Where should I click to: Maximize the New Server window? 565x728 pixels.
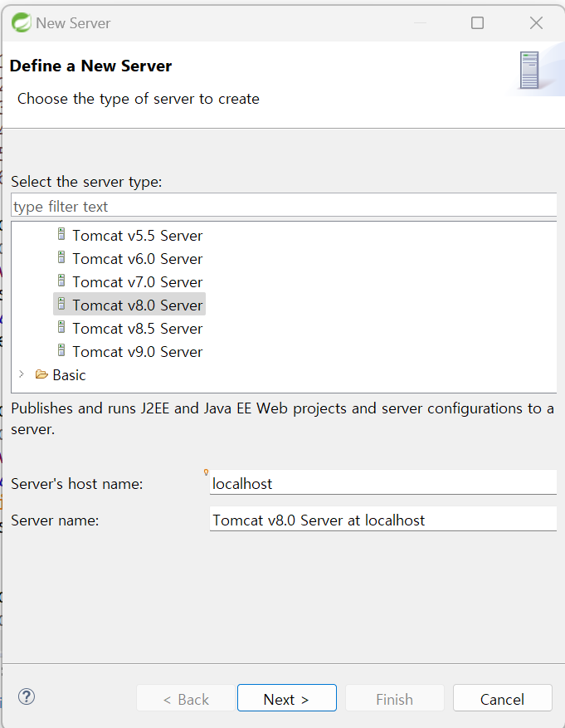pyautogui.click(x=477, y=22)
